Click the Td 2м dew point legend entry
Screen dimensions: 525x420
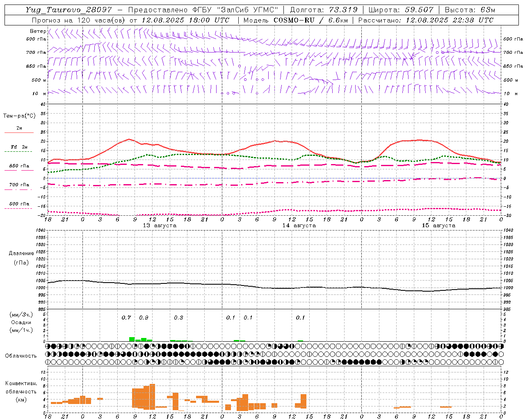click(x=19, y=147)
